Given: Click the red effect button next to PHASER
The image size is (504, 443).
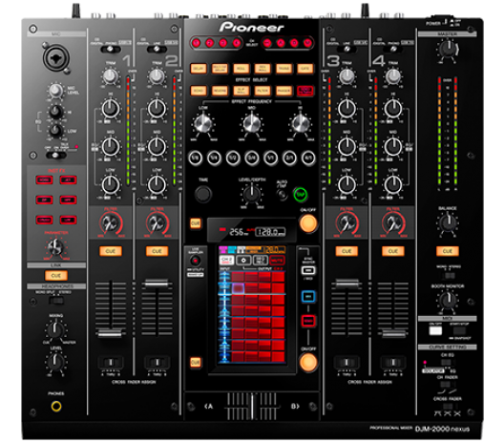Looking at the screenshot, I should pyautogui.click(x=305, y=91).
